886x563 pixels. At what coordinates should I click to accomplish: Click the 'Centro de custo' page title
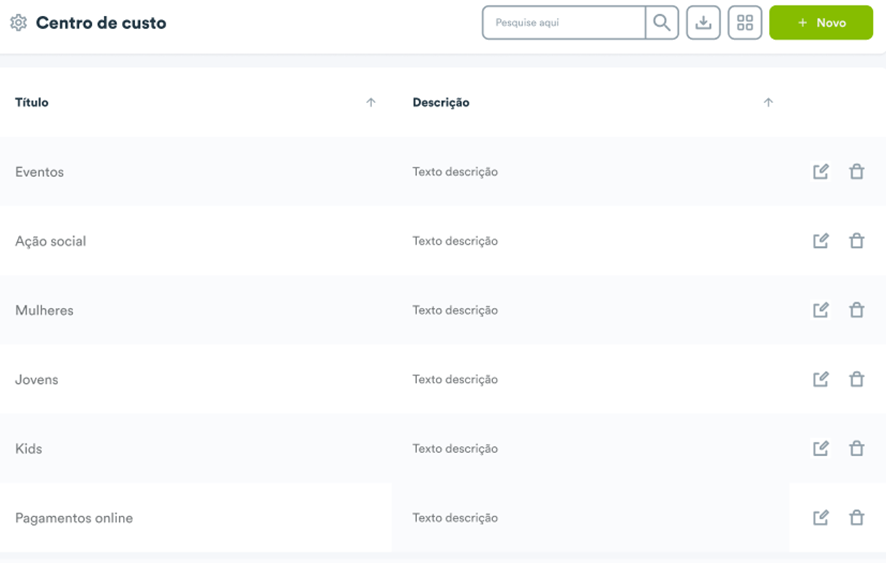click(x=101, y=23)
